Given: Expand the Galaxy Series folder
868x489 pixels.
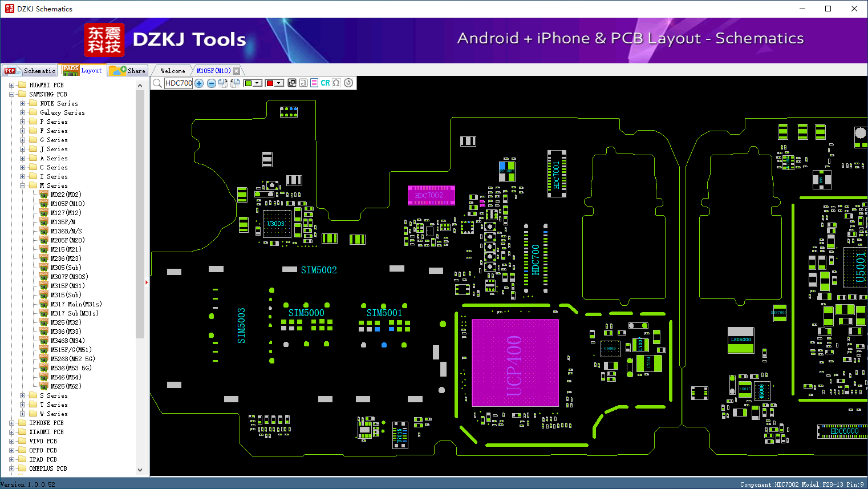Looking at the screenshot, I should click(x=23, y=112).
